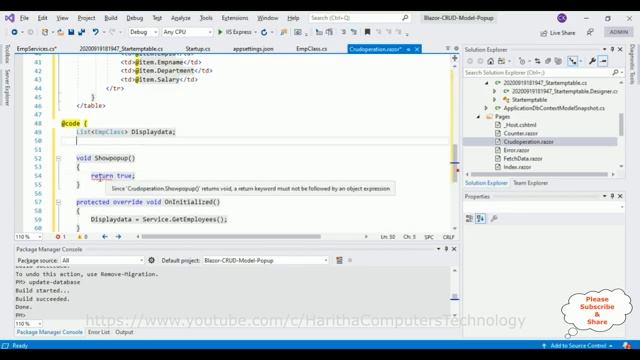This screenshot has width=640, height=360.
Task: Open the Any CPU platform dropdown
Action: 187,32
